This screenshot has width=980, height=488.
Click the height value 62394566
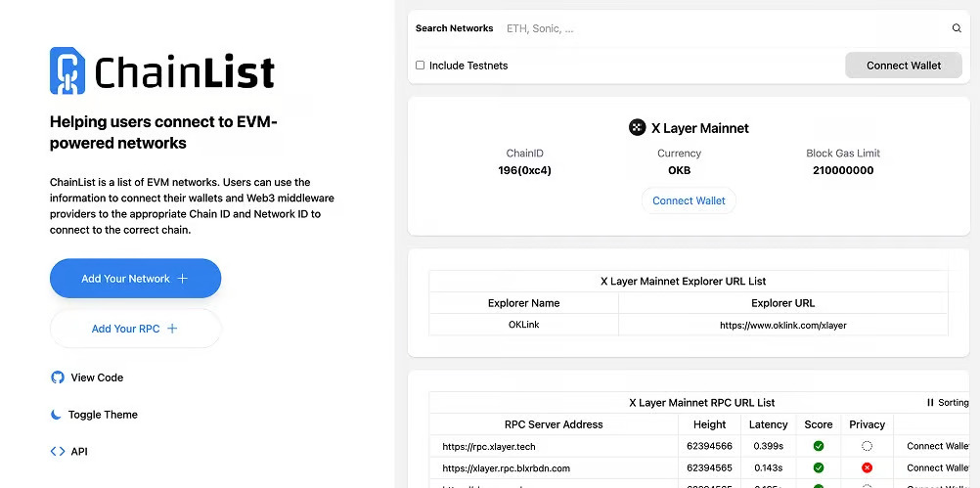click(x=709, y=446)
